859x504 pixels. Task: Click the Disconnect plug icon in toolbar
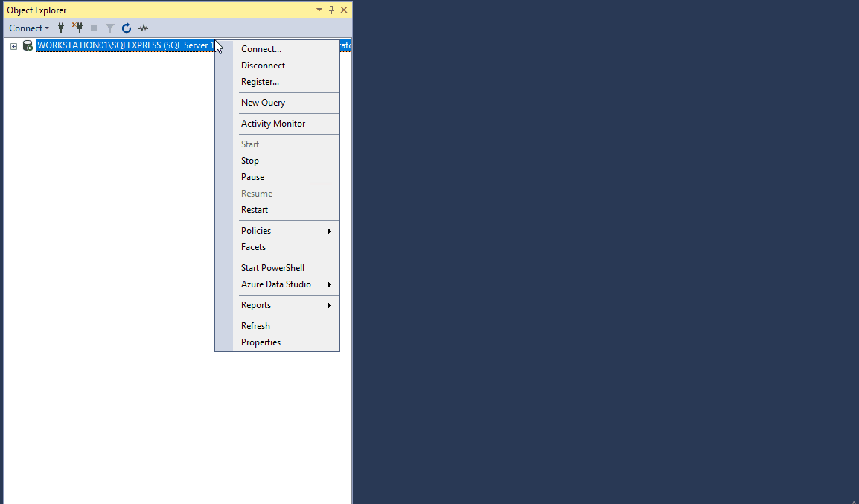click(77, 28)
